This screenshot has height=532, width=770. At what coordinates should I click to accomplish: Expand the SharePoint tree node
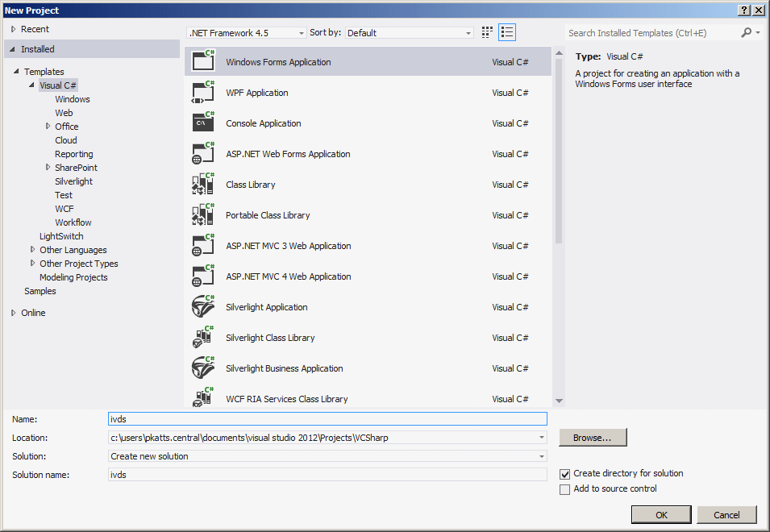48,168
